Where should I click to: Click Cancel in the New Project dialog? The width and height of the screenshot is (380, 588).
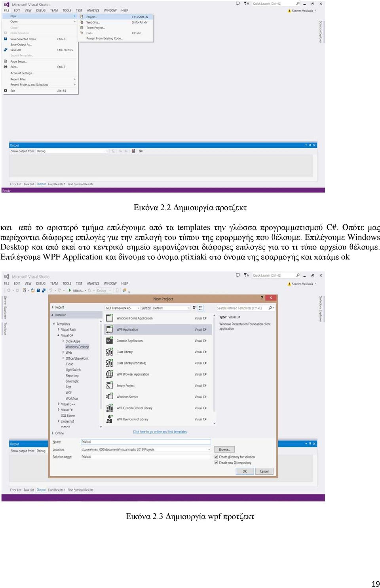(264, 471)
